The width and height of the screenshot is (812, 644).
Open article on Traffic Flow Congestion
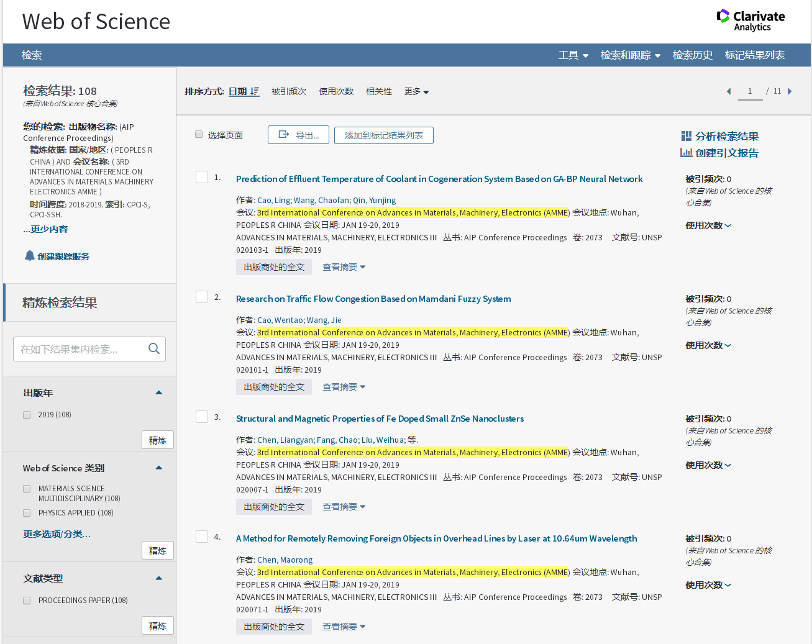[x=373, y=299]
